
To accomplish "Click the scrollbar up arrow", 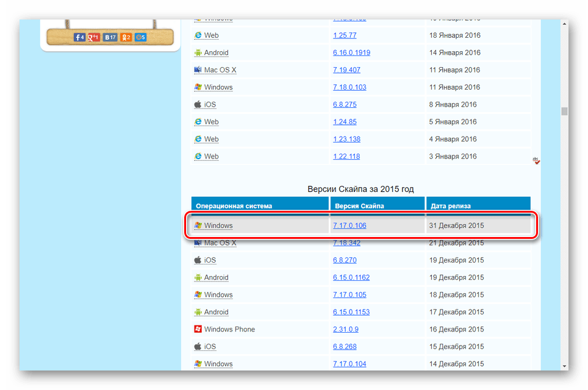I will [564, 24].
